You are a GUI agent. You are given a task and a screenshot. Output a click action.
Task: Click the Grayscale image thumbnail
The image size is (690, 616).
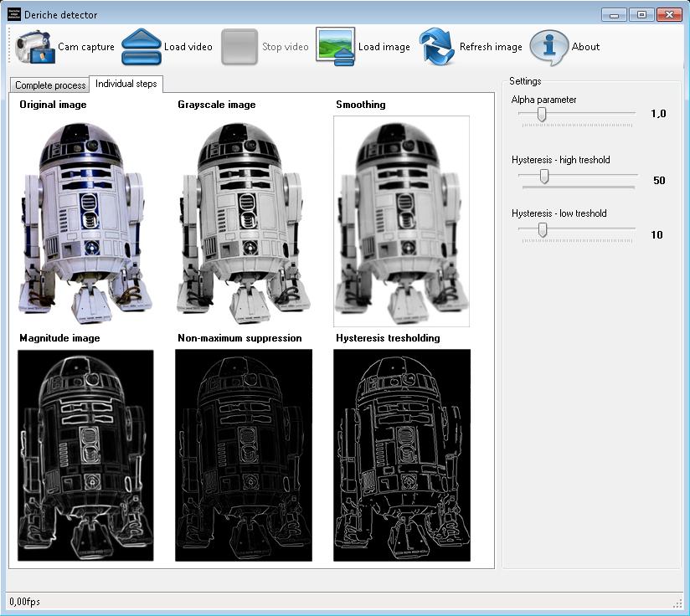[x=244, y=221]
